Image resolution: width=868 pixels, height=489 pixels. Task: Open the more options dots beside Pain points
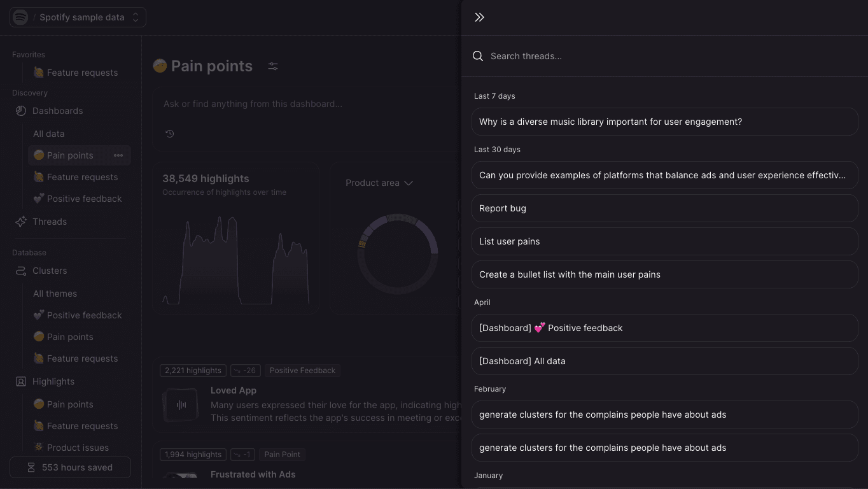point(118,155)
